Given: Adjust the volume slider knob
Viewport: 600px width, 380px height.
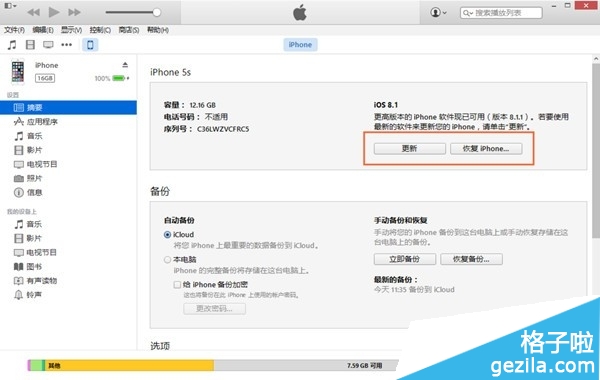Looking at the screenshot, I should click(157, 12).
